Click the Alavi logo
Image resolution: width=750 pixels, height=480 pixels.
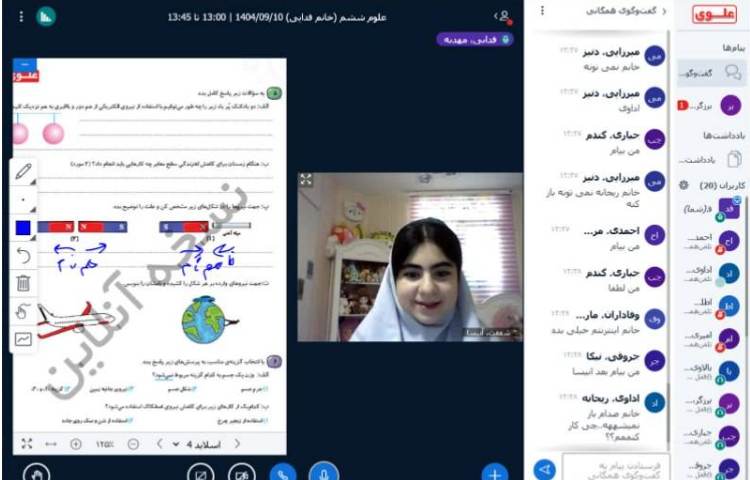(714, 15)
